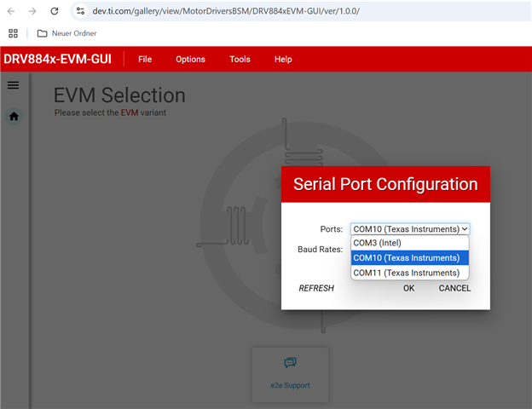Select COM3 (Intel) port option

410,243
